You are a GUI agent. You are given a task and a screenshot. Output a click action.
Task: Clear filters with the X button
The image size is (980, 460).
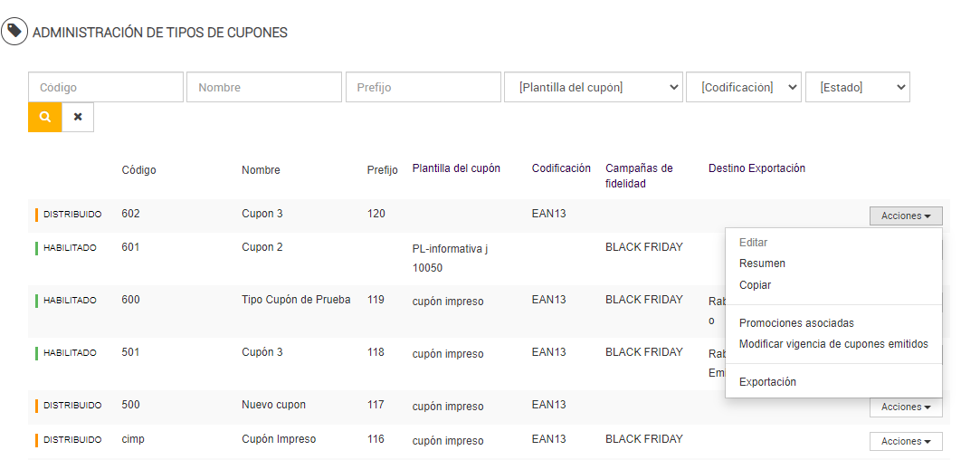coord(78,118)
